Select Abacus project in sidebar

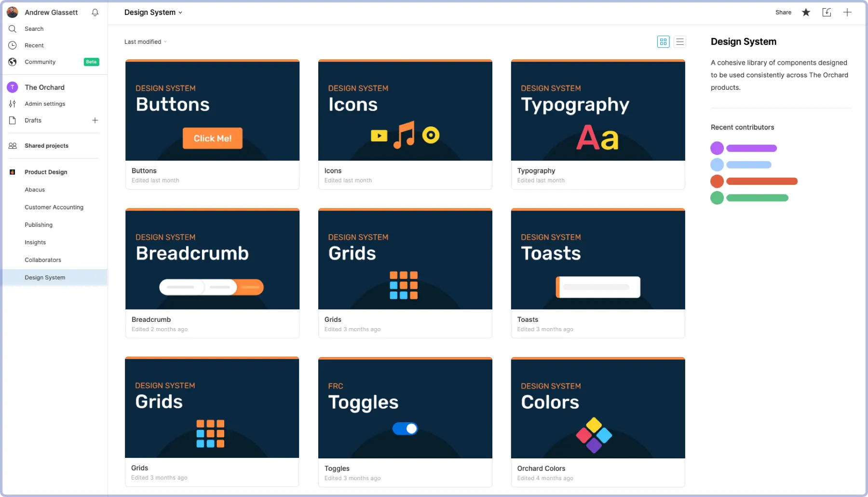click(x=35, y=190)
